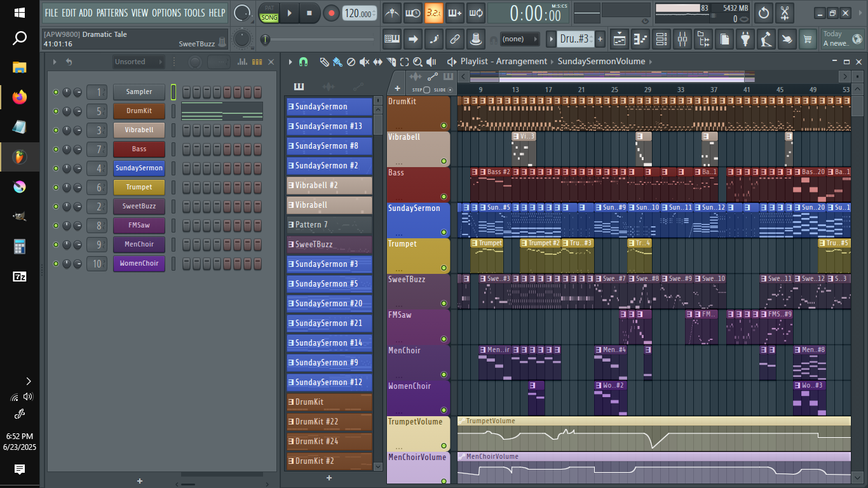
Task: Open the TOOLS menu
Action: click(194, 13)
